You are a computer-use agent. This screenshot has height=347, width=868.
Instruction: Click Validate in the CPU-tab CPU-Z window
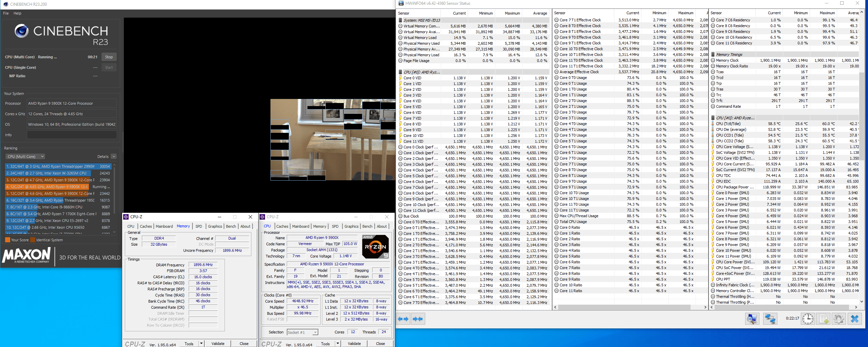pos(354,344)
